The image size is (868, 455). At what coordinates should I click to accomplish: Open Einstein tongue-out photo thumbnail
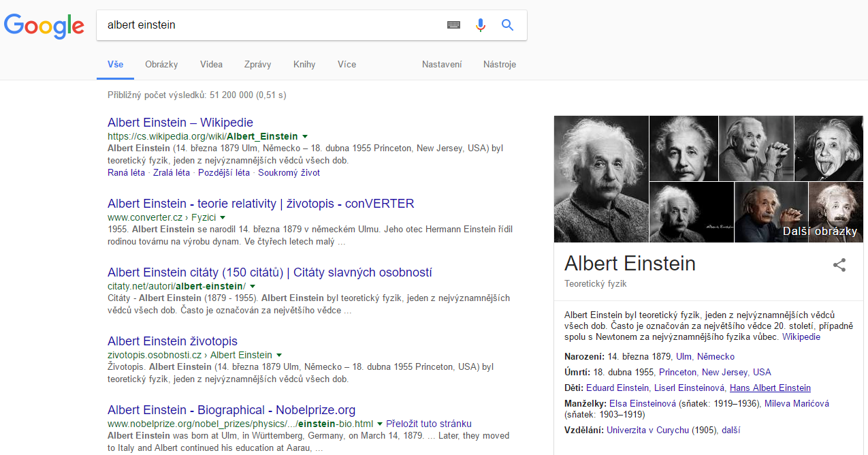click(829, 148)
